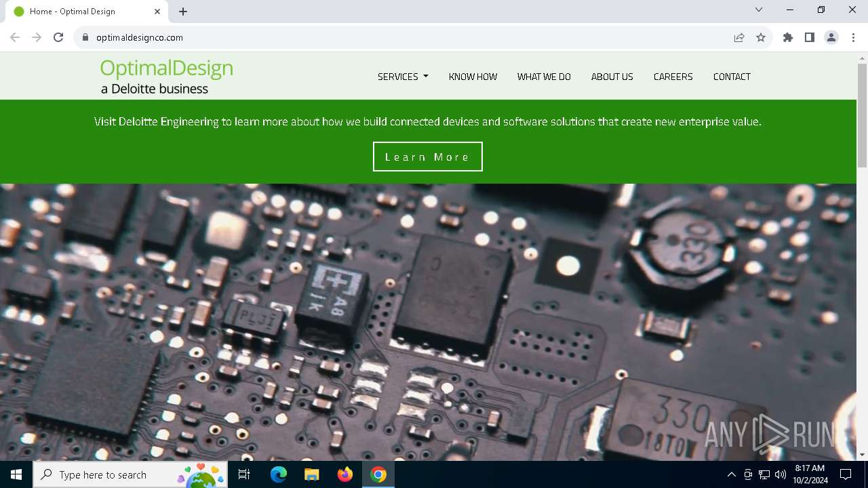Image resolution: width=868 pixels, height=488 pixels.
Task: Toggle the browser side panel icon
Action: coord(810,37)
